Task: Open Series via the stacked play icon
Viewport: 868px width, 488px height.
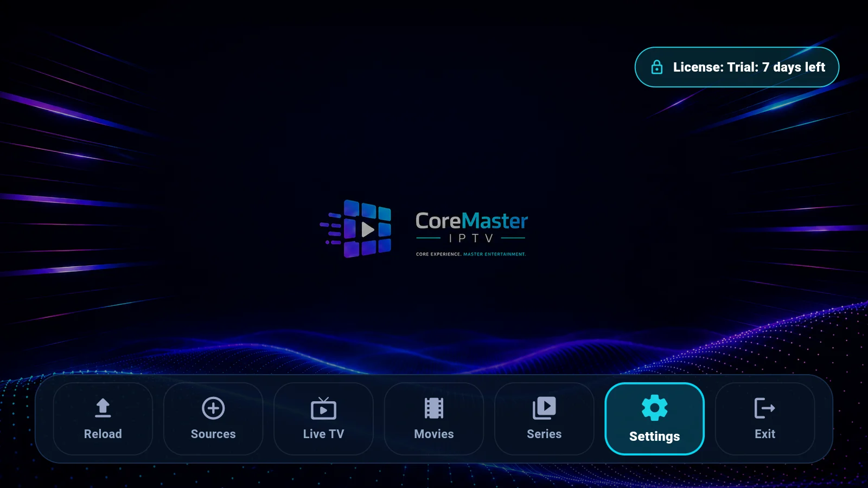Action: pyautogui.click(x=544, y=408)
